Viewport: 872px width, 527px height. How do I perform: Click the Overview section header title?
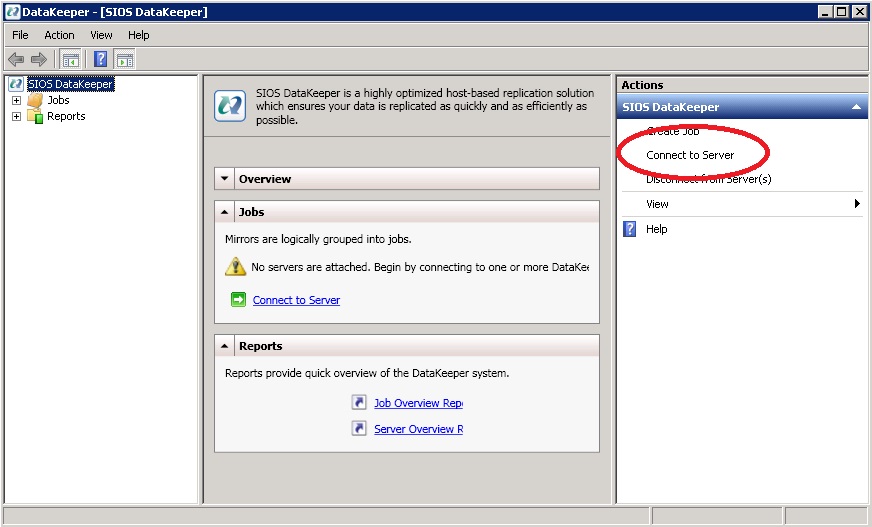click(265, 179)
